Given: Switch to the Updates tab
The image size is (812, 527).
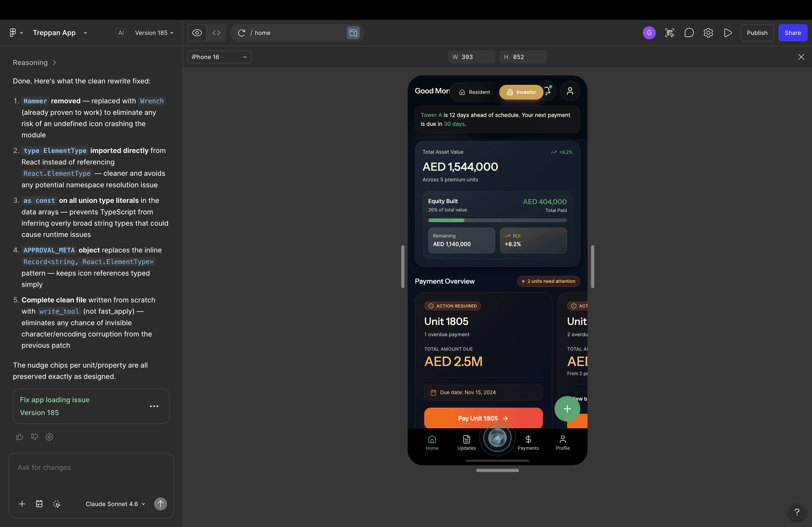Looking at the screenshot, I should point(466,442).
